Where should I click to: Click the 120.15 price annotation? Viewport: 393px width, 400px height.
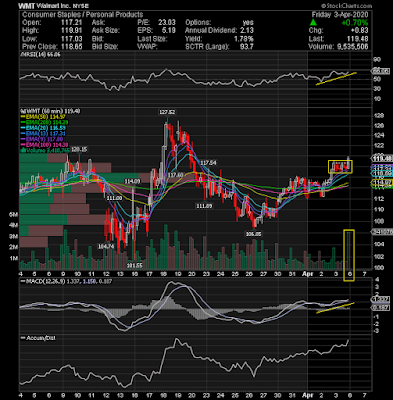coord(79,150)
